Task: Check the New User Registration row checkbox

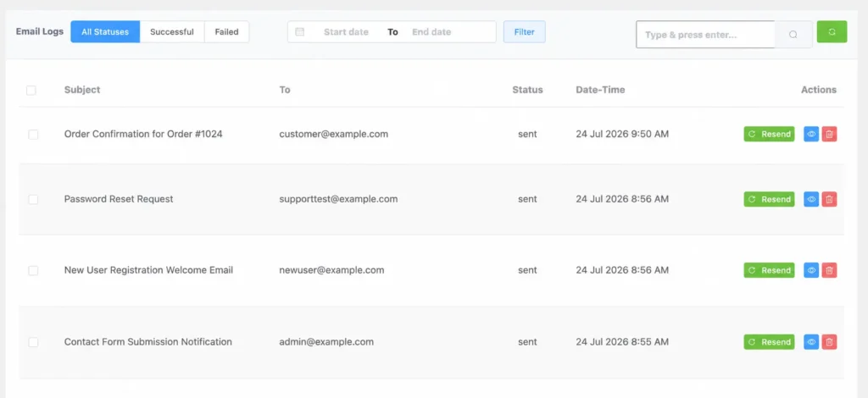Action: pos(33,270)
